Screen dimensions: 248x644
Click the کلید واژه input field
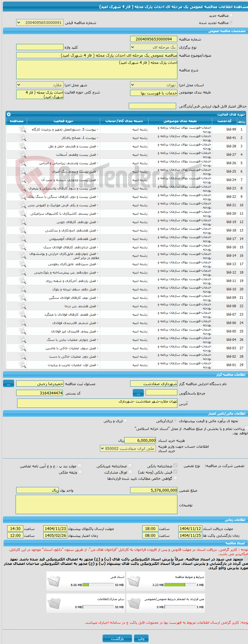[x=40, y=47]
